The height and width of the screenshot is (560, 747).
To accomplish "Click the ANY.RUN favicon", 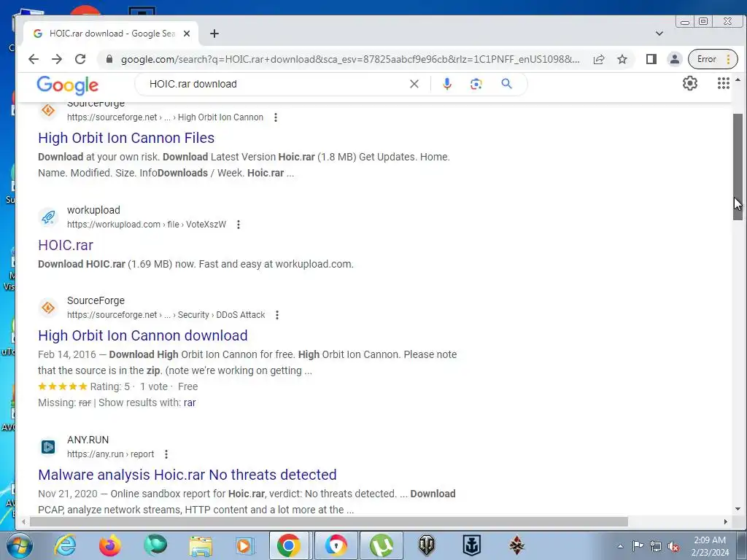I will 48,447.
